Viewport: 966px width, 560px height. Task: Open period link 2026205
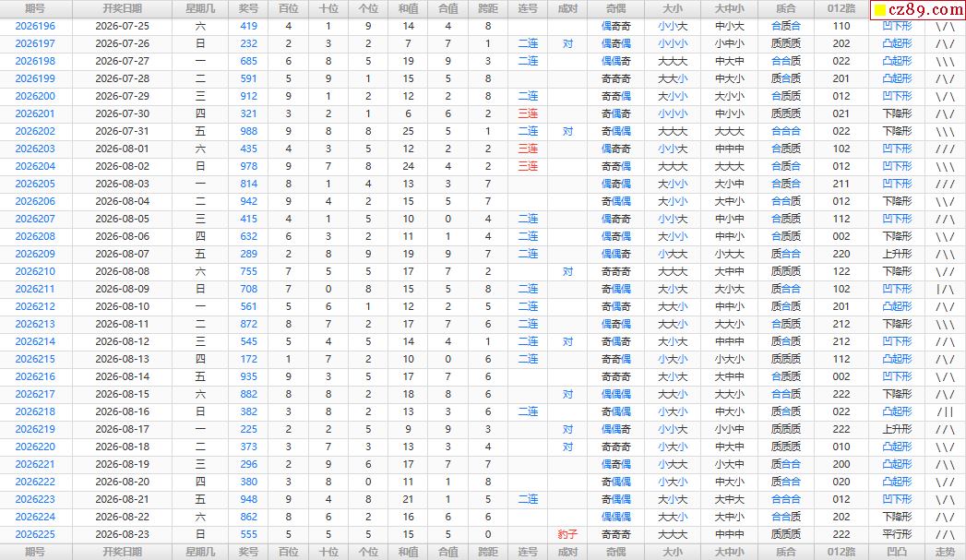pyautogui.click(x=35, y=185)
